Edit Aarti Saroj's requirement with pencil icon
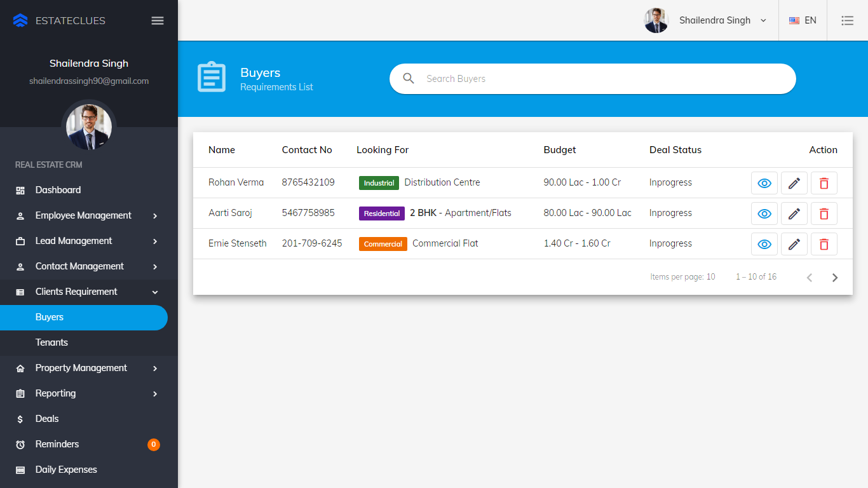 pos(794,213)
